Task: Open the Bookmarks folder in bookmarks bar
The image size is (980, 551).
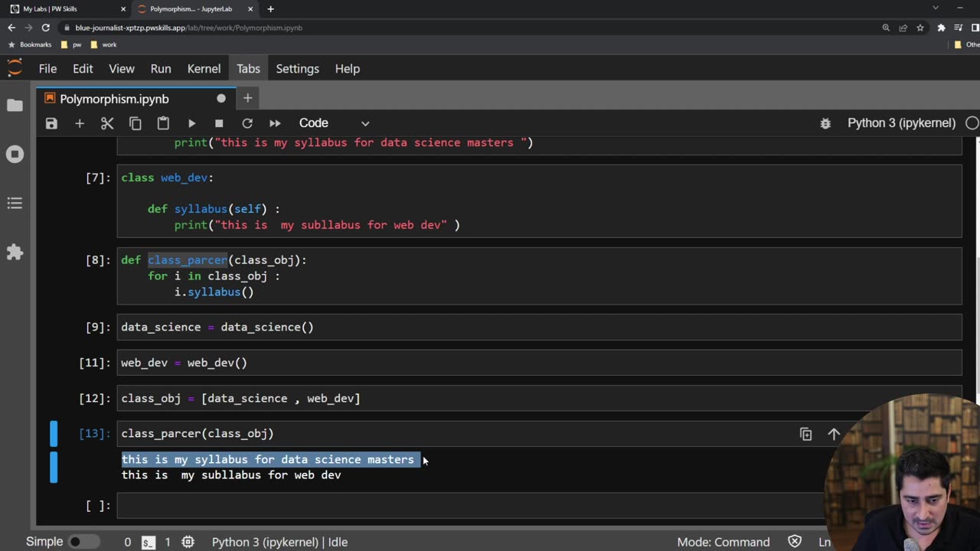Action: coord(30,44)
